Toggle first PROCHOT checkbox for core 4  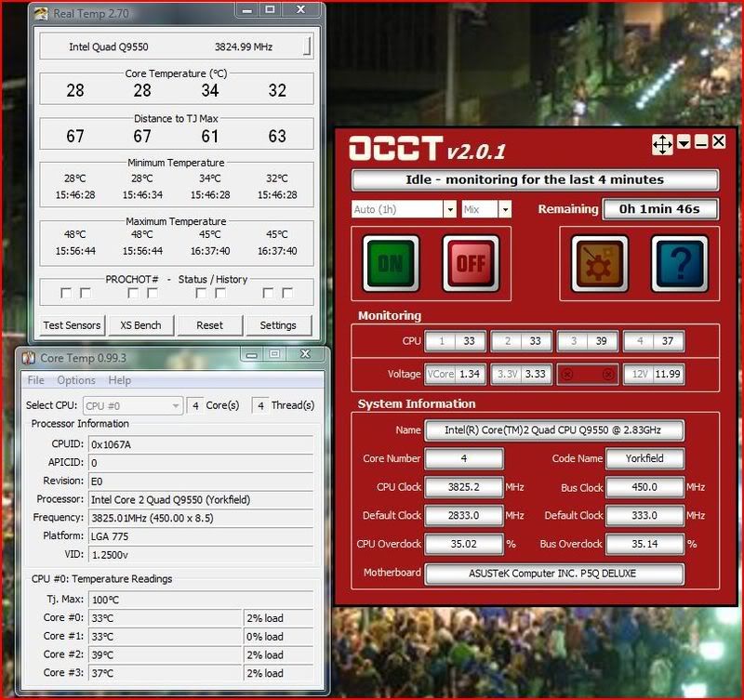(268, 293)
